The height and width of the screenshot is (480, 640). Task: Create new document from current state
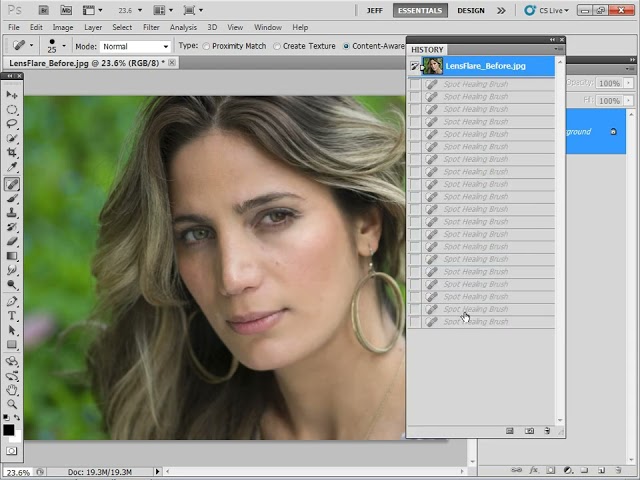[x=510, y=431]
